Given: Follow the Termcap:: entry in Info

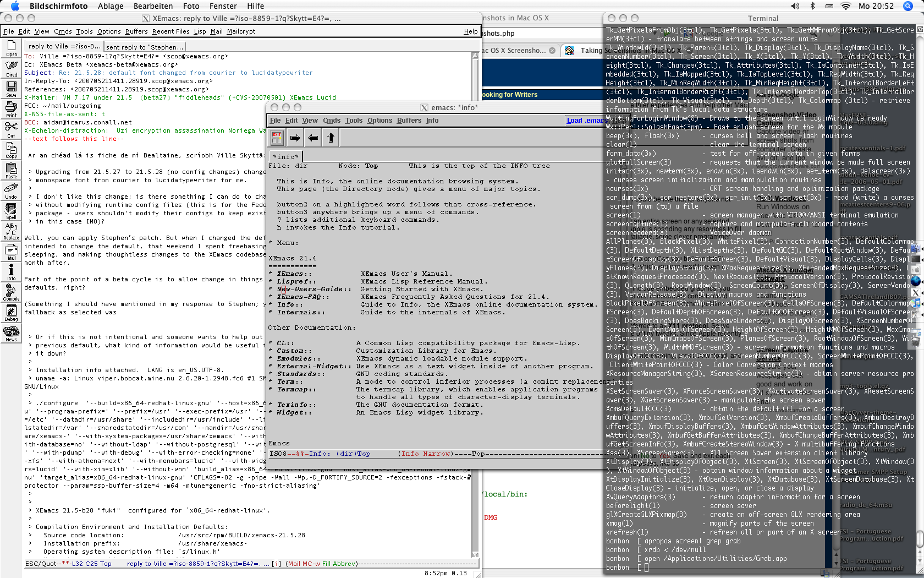Looking at the screenshot, I should [296, 389].
